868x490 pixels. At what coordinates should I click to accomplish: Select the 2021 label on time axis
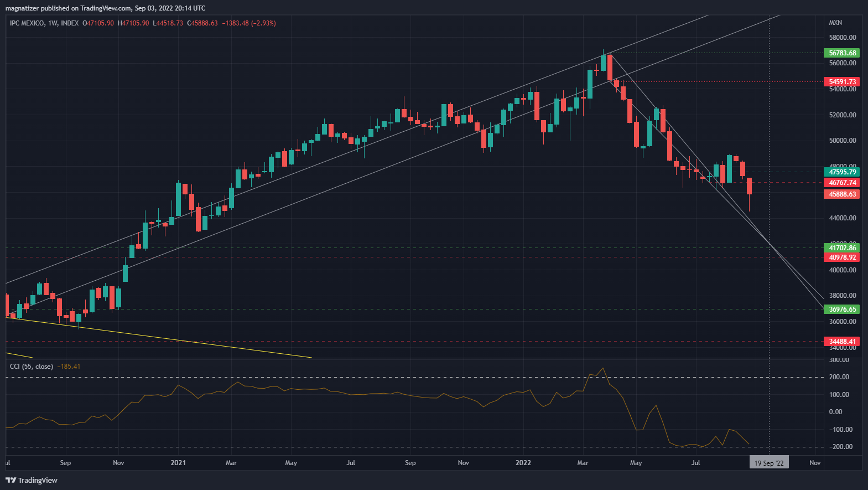(178, 463)
